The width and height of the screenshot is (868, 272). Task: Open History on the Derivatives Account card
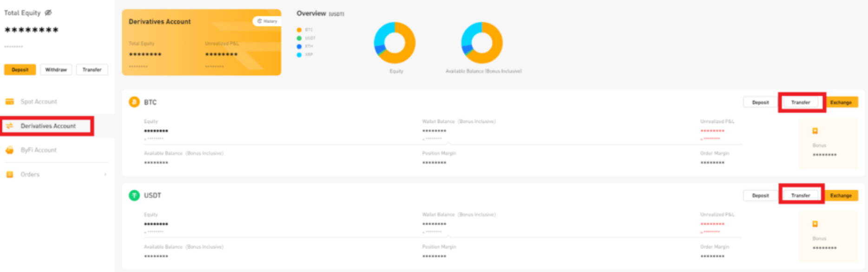coord(267,21)
